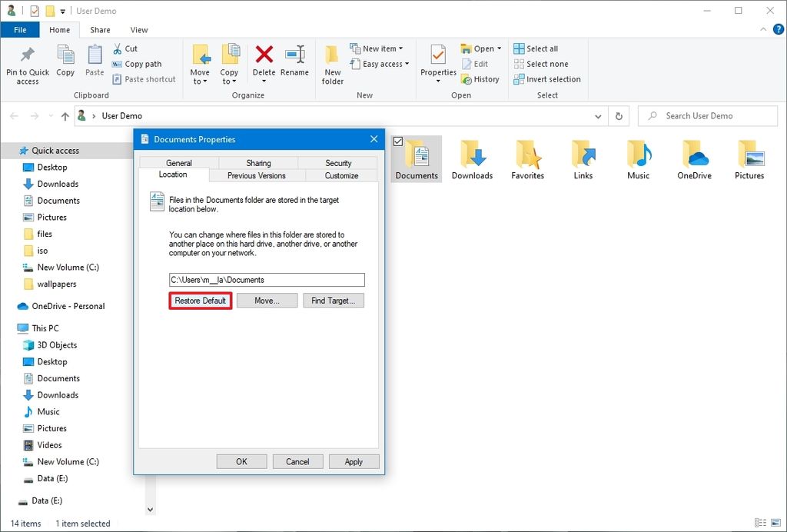Switch to the Previous Versions tab

(x=256, y=175)
